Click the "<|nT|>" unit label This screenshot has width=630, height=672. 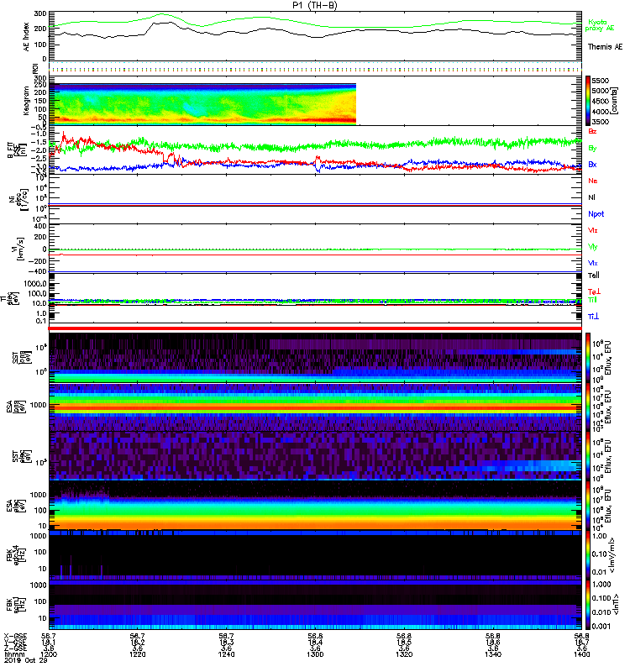point(616,604)
